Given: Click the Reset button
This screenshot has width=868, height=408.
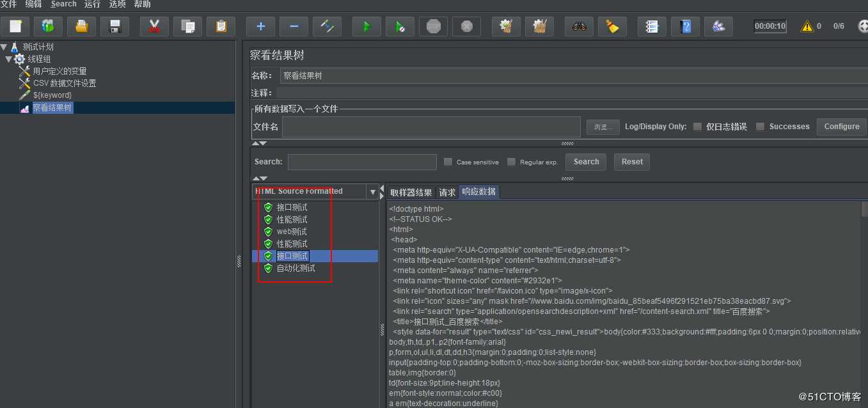Looking at the screenshot, I should [632, 162].
